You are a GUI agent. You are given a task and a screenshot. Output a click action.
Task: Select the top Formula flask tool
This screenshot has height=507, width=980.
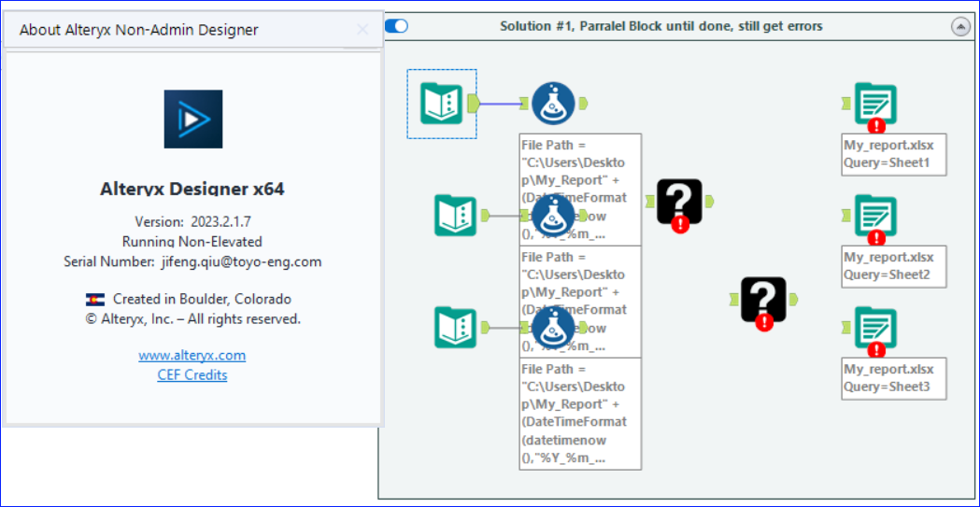pyautogui.click(x=553, y=104)
